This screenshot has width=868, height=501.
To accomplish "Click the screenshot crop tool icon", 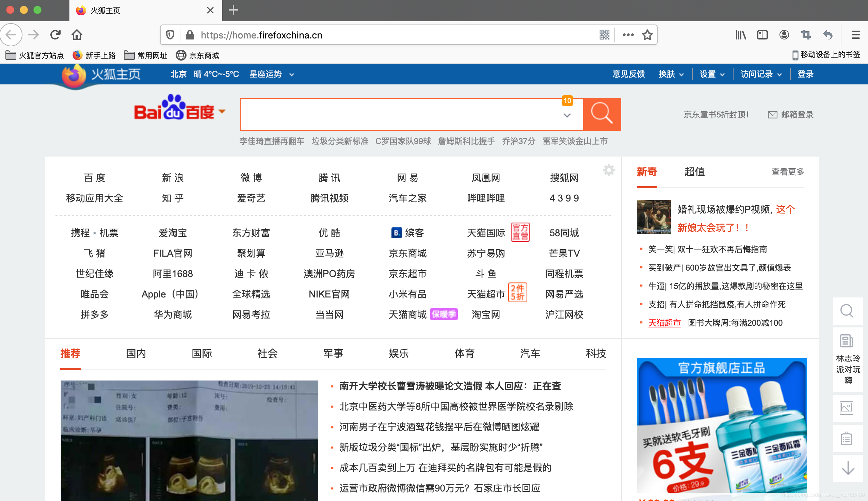I will point(806,35).
